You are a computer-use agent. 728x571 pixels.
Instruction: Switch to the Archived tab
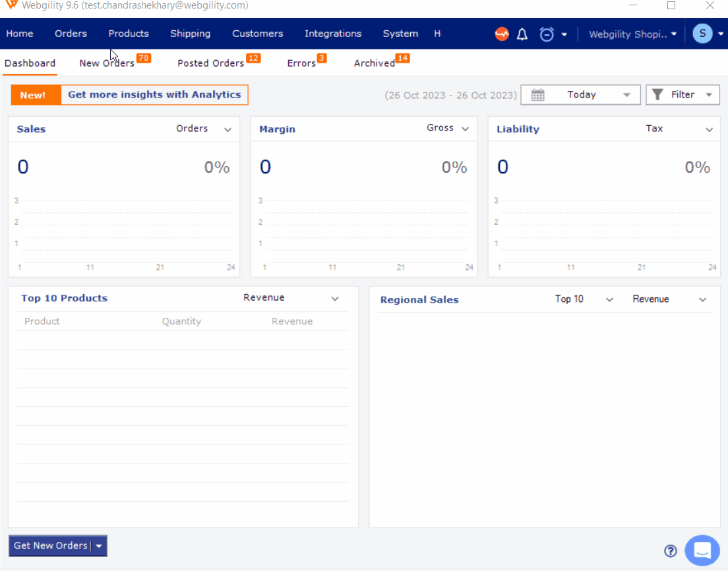(x=374, y=63)
